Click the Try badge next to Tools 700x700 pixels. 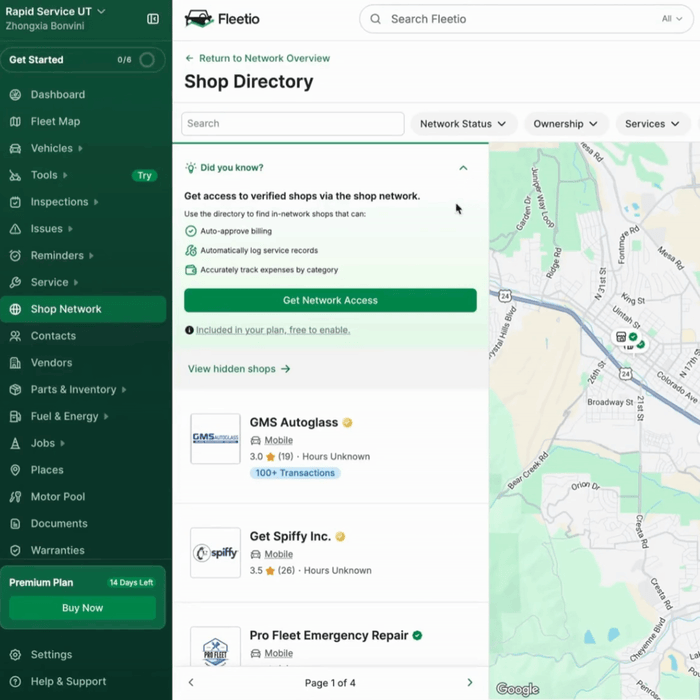(x=144, y=175)
